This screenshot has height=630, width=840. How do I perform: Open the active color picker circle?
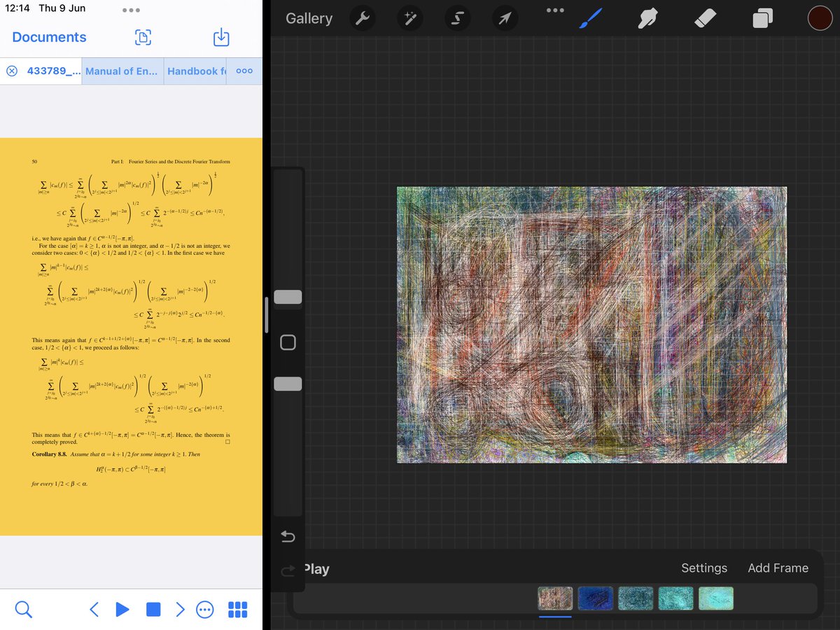pyautogui.click(x=820, y=18)
